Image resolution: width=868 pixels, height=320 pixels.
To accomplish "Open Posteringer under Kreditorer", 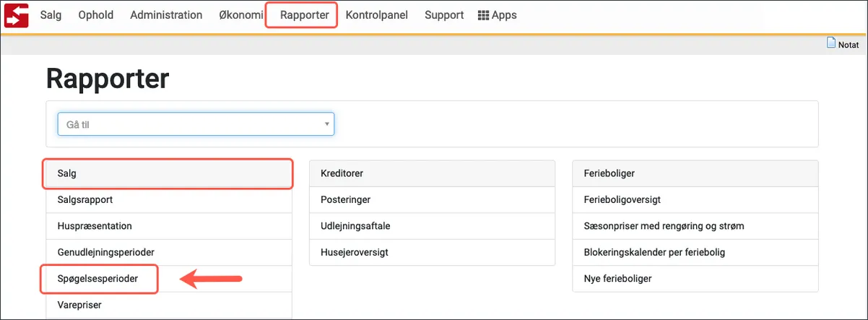I will [345, 199].
